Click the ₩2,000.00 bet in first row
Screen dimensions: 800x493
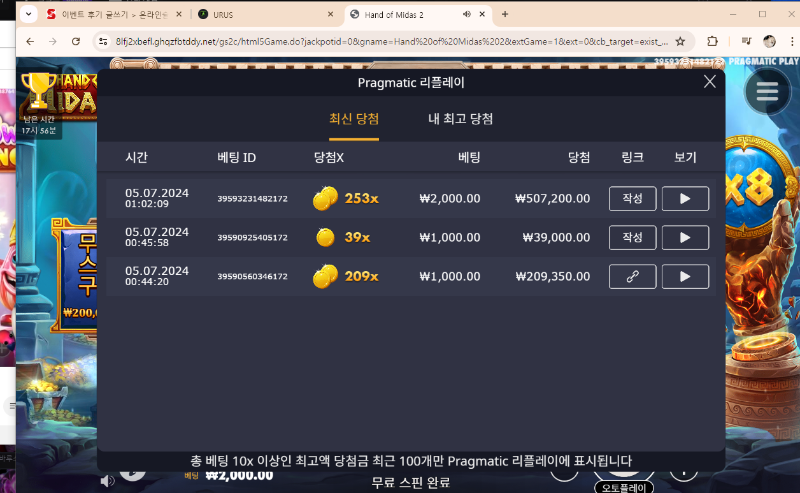point(449,199)
